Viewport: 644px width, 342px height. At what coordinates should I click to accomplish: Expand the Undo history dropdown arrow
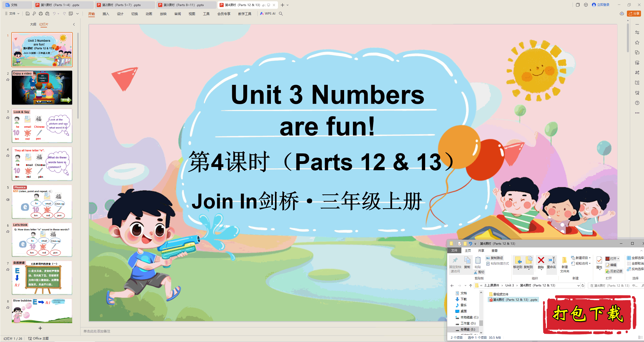pos(58,14)
